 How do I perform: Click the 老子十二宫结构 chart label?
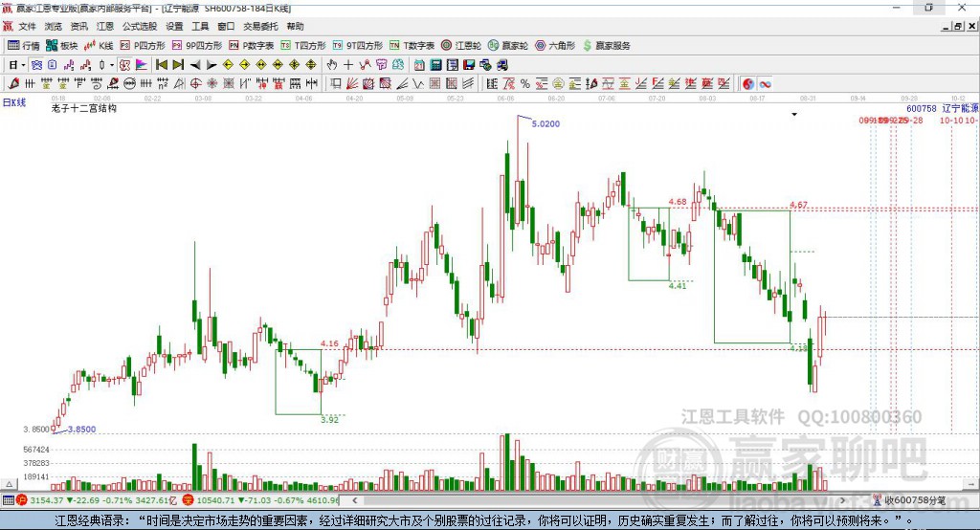(x=84, y=108)
